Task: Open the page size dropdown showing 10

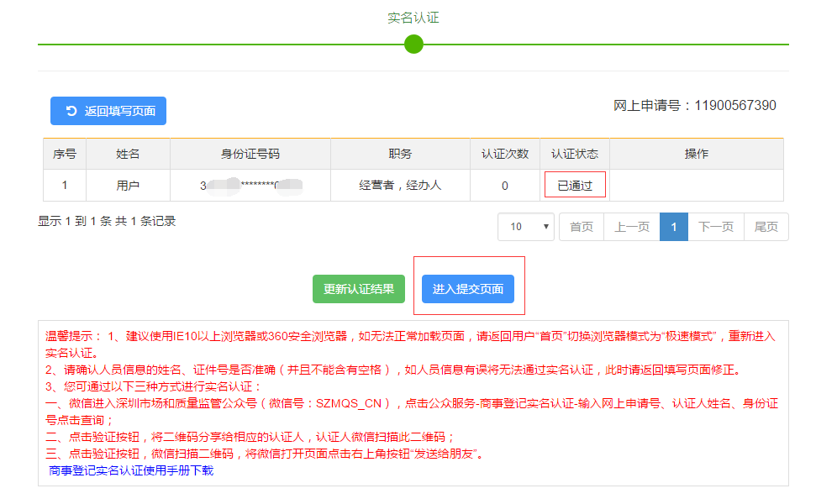Action: pos(525,227)
